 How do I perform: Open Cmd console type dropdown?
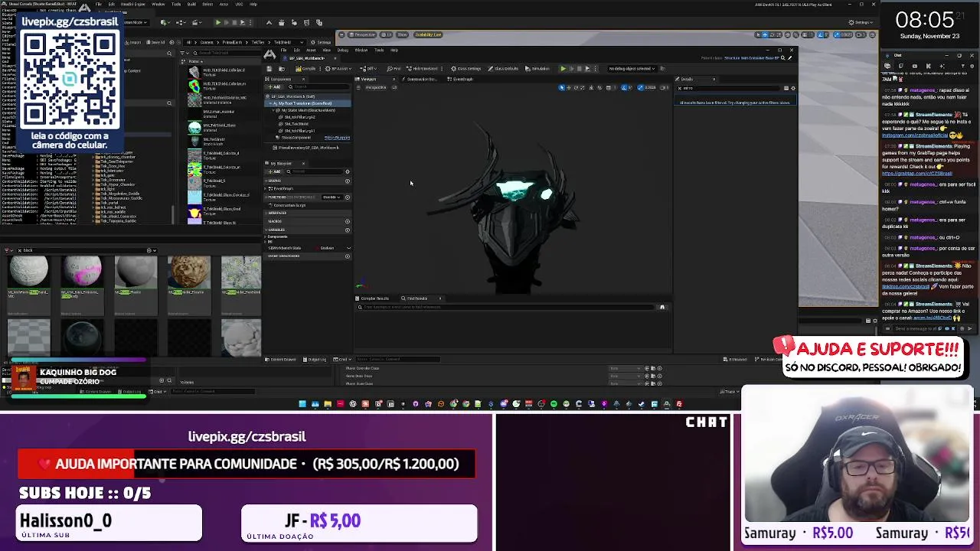(x=342, y=359)
